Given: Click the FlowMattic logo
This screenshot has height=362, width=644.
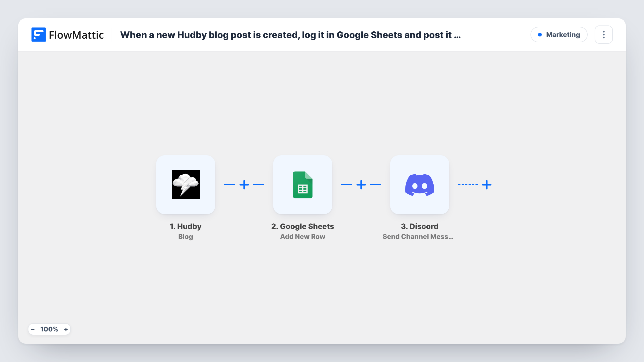Looking at the screenshot, I should click(67, 35).
